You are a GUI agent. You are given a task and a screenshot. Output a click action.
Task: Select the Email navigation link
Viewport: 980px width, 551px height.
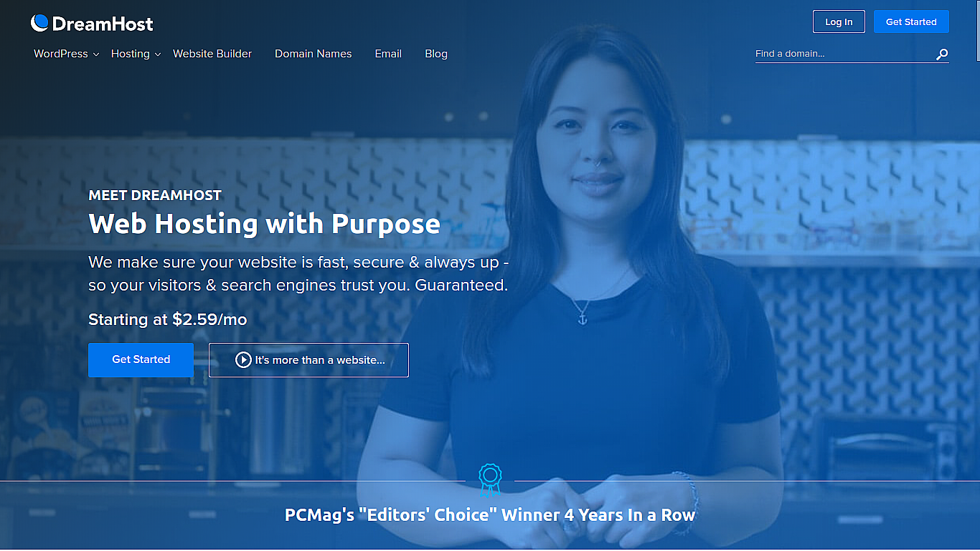coord(388,54)
